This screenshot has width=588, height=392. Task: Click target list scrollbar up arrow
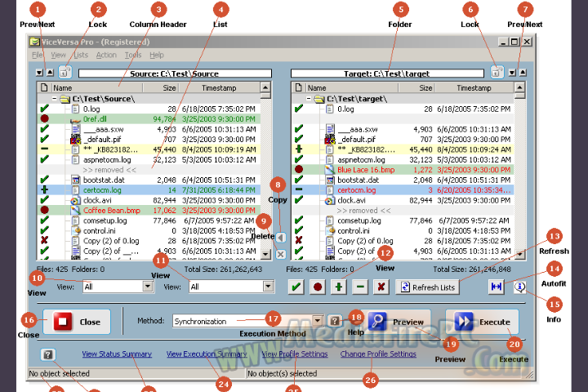[x=519, y=87]
